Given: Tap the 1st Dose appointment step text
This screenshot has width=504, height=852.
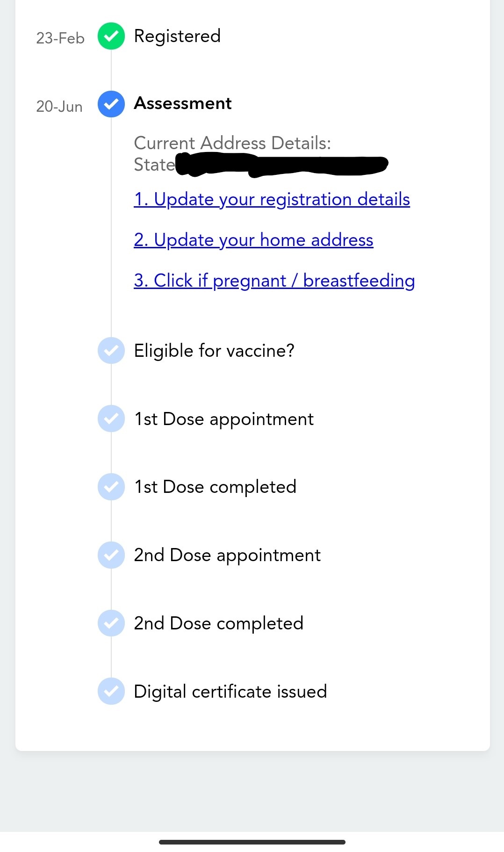Looking at the screenshot, I should coord(224,419).
